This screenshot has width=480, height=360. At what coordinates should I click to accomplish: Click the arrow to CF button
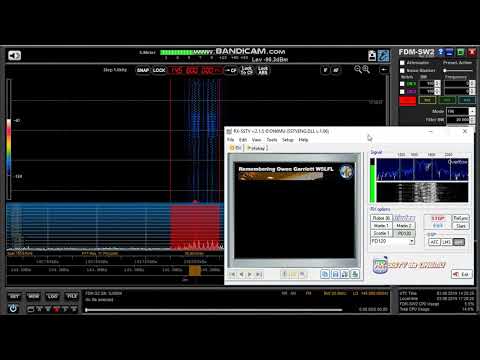point(231,70)
